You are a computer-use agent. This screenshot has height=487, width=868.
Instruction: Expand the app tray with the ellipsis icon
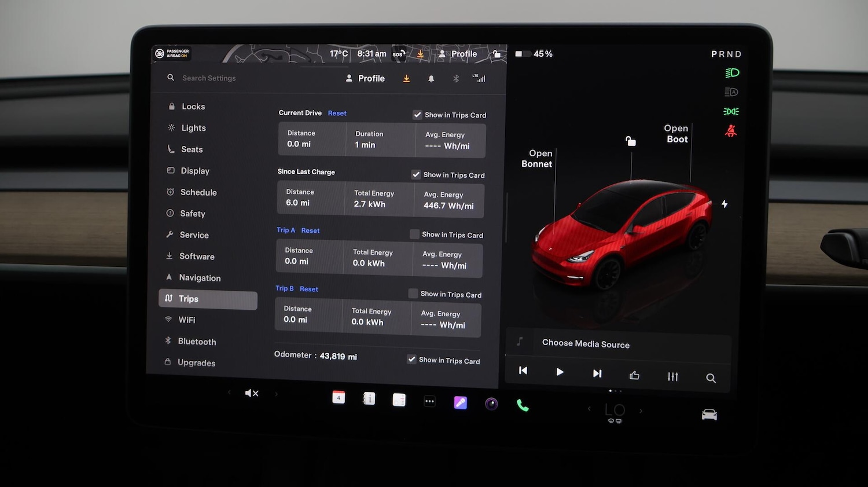click(429, 401)
